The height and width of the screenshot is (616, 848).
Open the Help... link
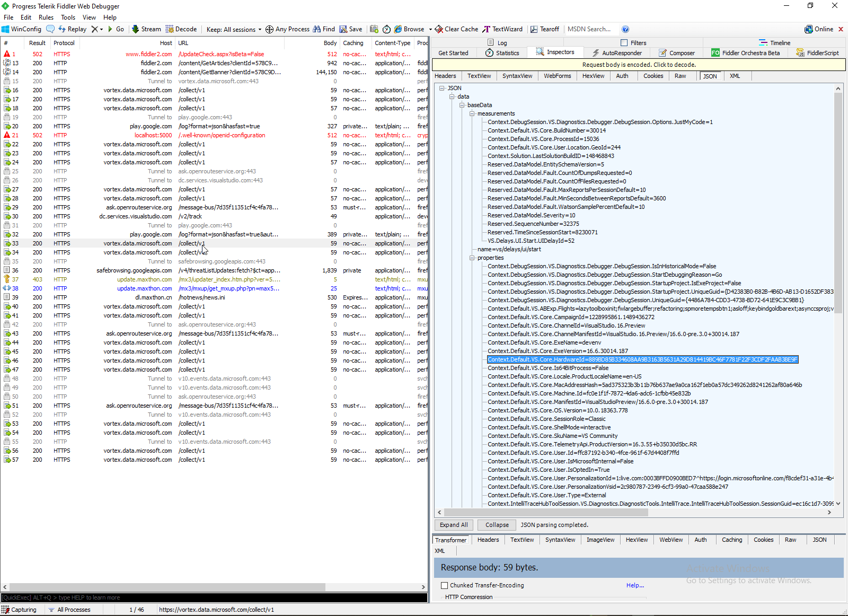[x=635, y=585]
